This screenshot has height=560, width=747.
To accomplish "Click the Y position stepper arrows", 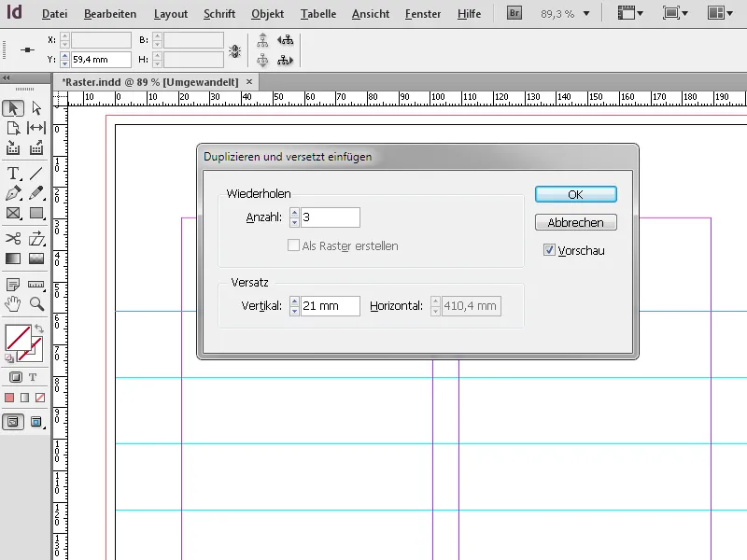I will point(64,60).
